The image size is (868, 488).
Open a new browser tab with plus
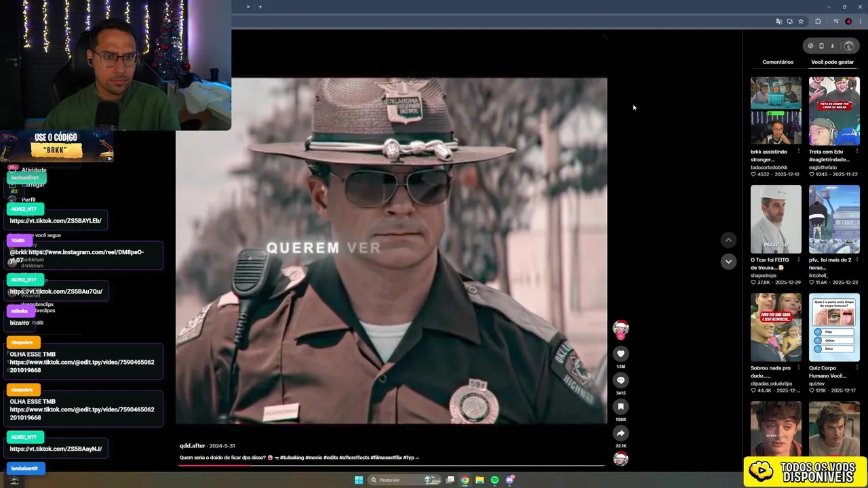260,7
